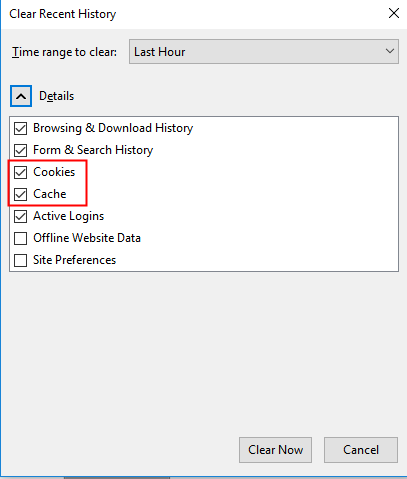Enable the Offline Website Data checkbox

click(20, 238)
